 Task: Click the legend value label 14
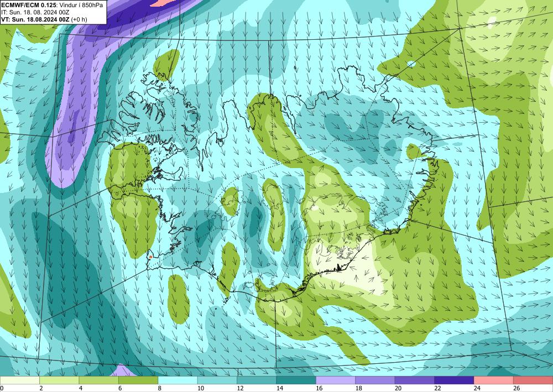pyautogui.click(x=279, y=389)
